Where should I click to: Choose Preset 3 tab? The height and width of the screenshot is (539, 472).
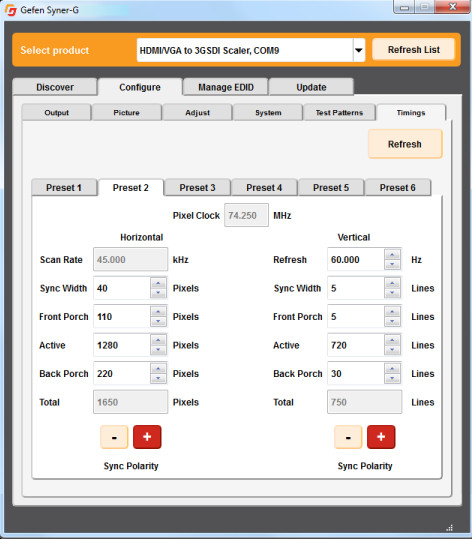(x=197, y=188)
